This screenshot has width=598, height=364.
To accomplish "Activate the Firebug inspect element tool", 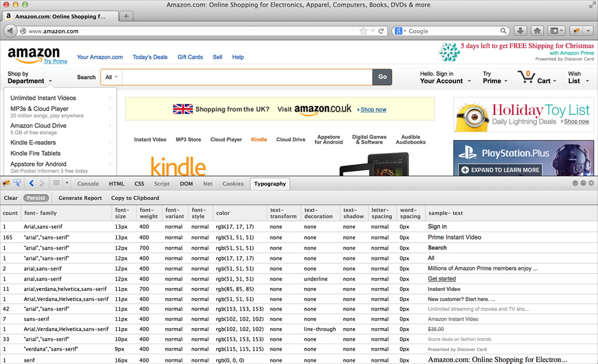I will pos(17,183).
